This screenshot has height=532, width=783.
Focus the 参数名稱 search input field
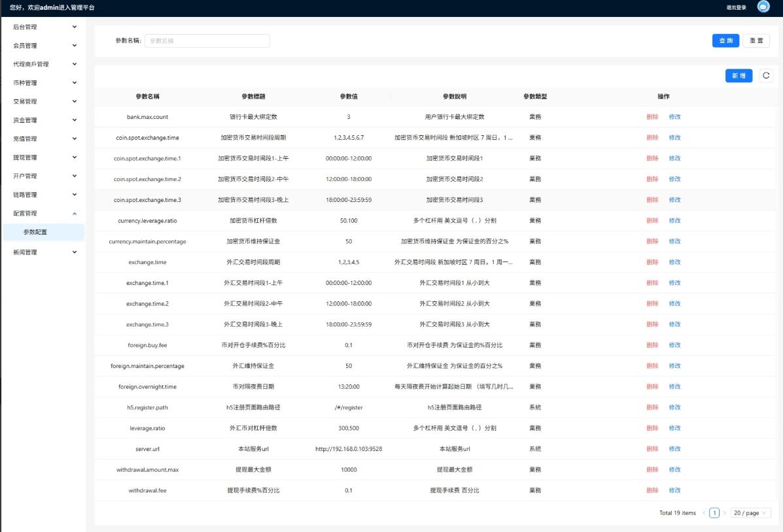point(207,41)
